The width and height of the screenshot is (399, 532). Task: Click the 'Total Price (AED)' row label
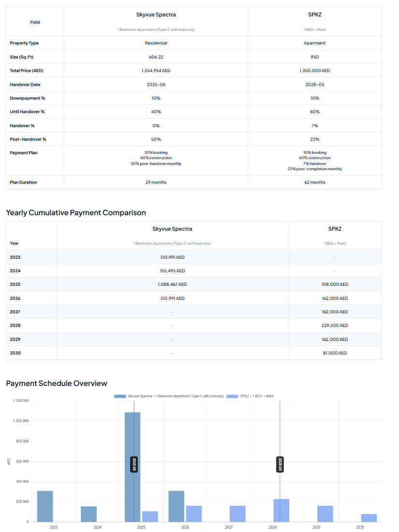coord(27,71)
